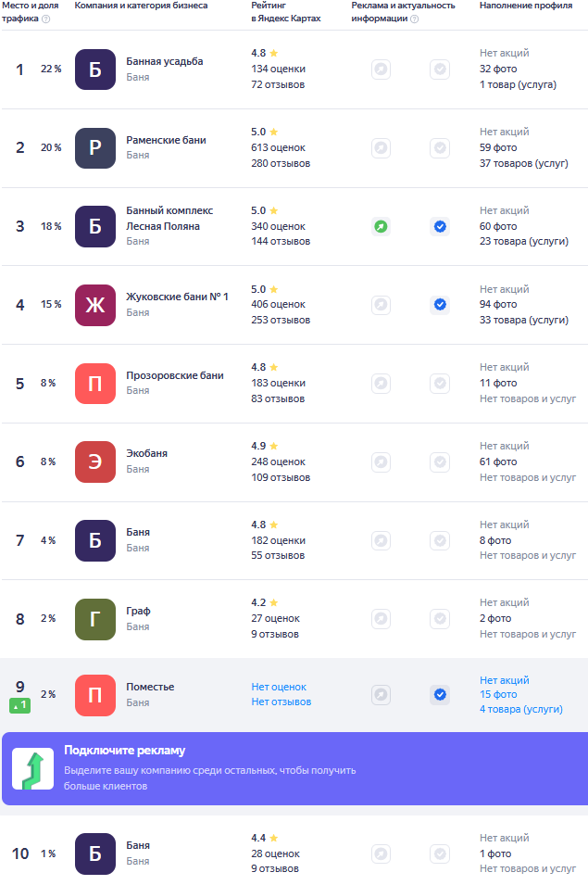Click the Нет акций link for Поместье
Screen dimensions: 588x885
coord(504,679)
